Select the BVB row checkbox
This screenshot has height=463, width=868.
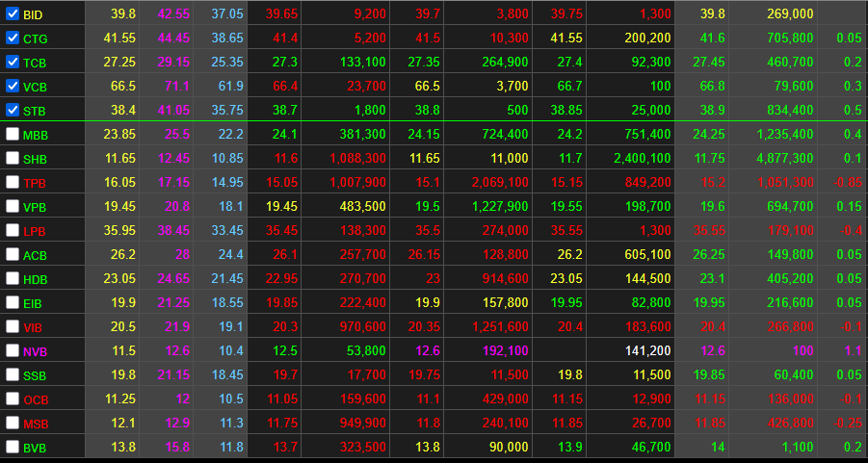[x=13, y=447]
